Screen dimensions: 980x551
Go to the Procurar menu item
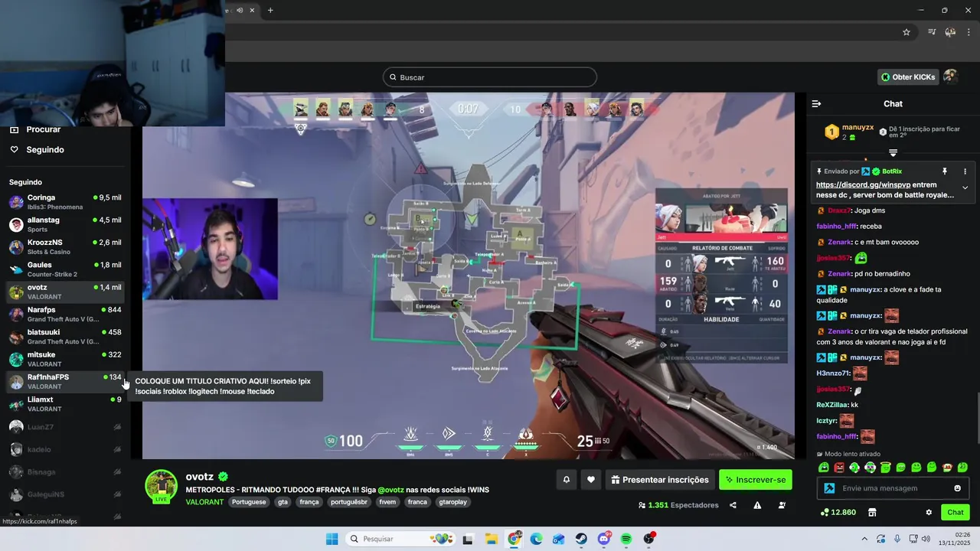point(44,129)
